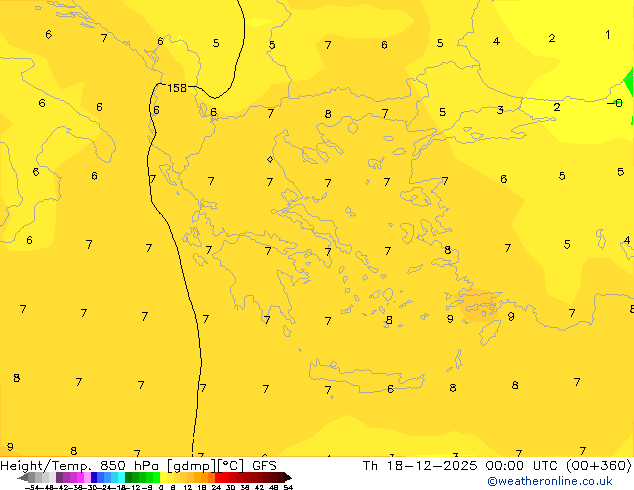This screenshot has width=634, height=490.
Task: Pick the bright red legend swatch
Action: [x=219, y=477]
